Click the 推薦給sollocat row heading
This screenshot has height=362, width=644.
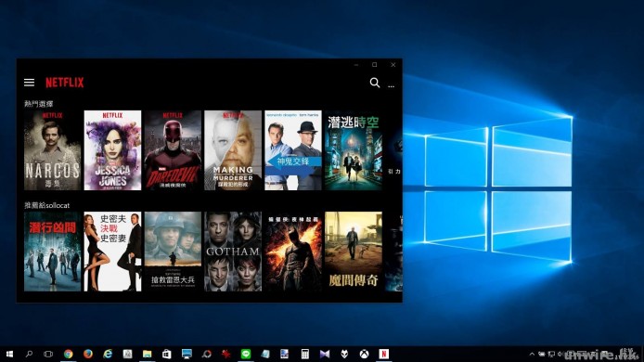click(46, 205)
